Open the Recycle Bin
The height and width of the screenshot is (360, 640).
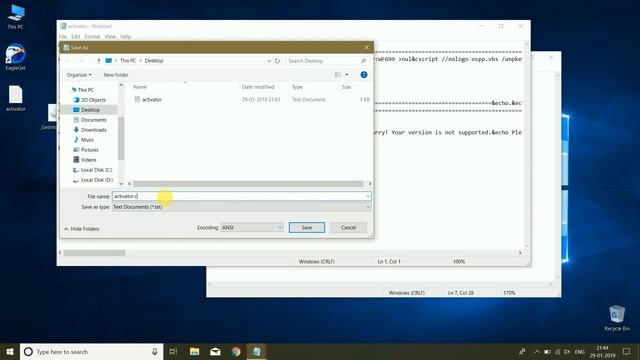pyautogui.click(x=617, y=318)
